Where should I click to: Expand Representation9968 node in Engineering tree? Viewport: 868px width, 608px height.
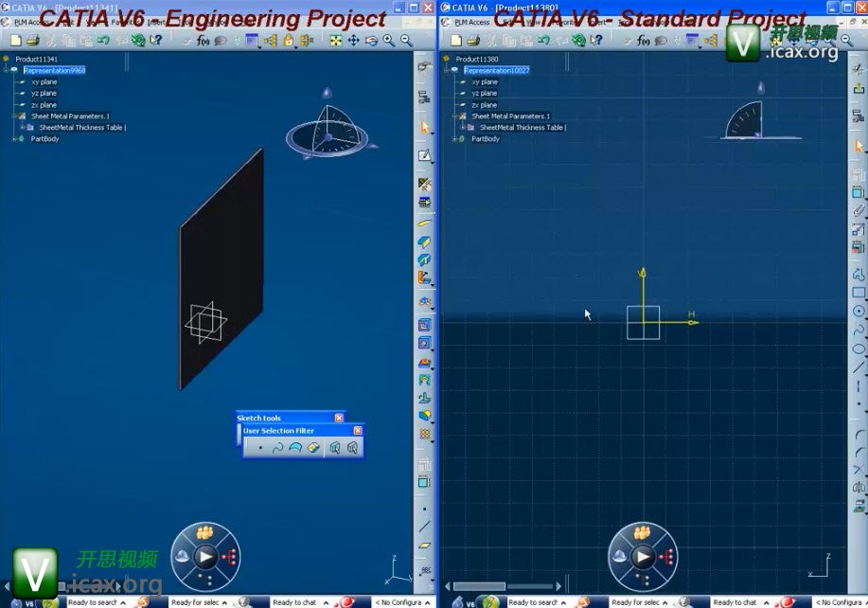click(x=6, y=70)
